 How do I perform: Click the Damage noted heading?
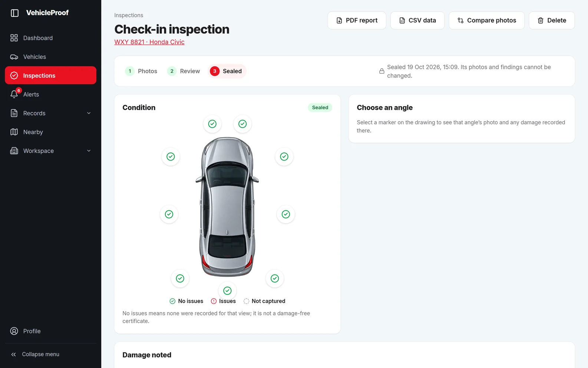point(147,355)
